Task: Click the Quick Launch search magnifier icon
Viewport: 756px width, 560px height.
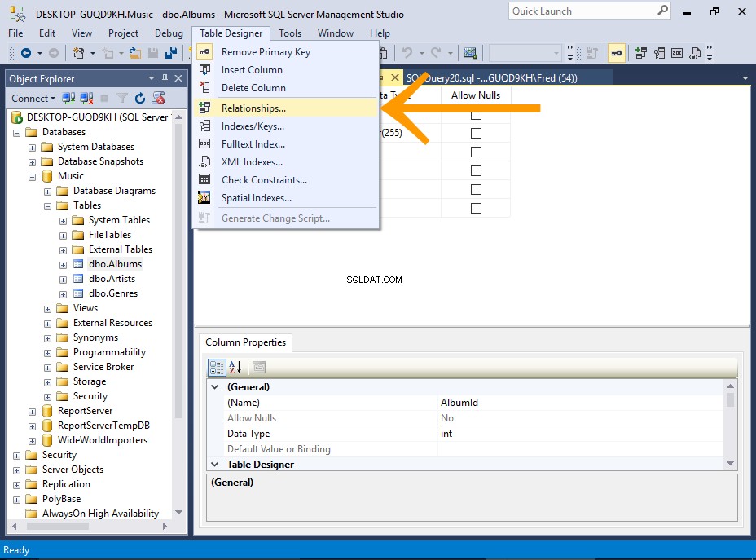Action: pyautogui.click(x=663, y=11)
